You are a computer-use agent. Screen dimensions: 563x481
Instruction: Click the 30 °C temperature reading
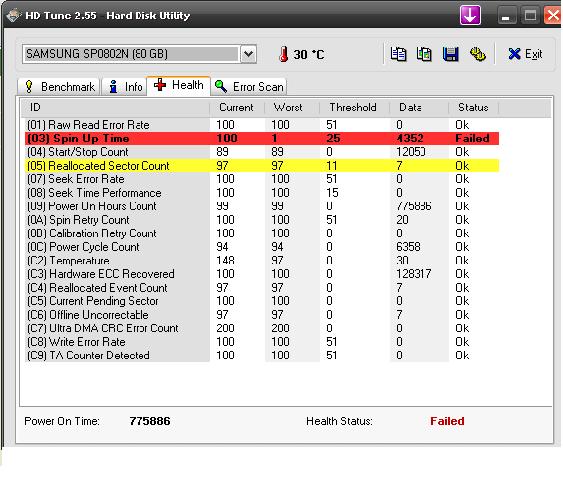click(x=309, y=55)
